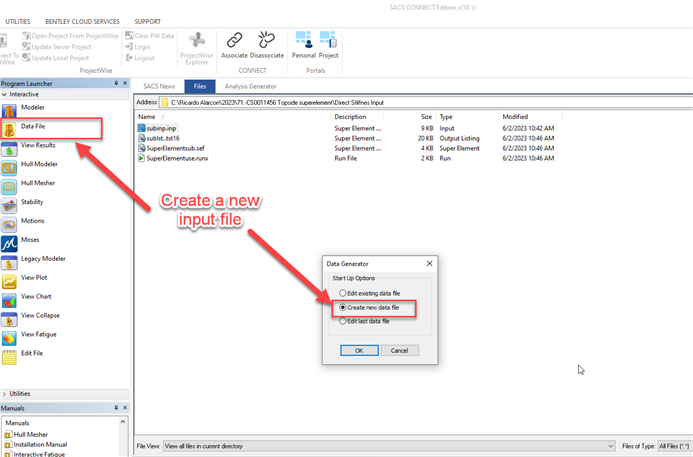Select Create new data file option
Image resolution: width=693 pixels, height=457 pixels.
pyautogui.click(x=343, y=307)
